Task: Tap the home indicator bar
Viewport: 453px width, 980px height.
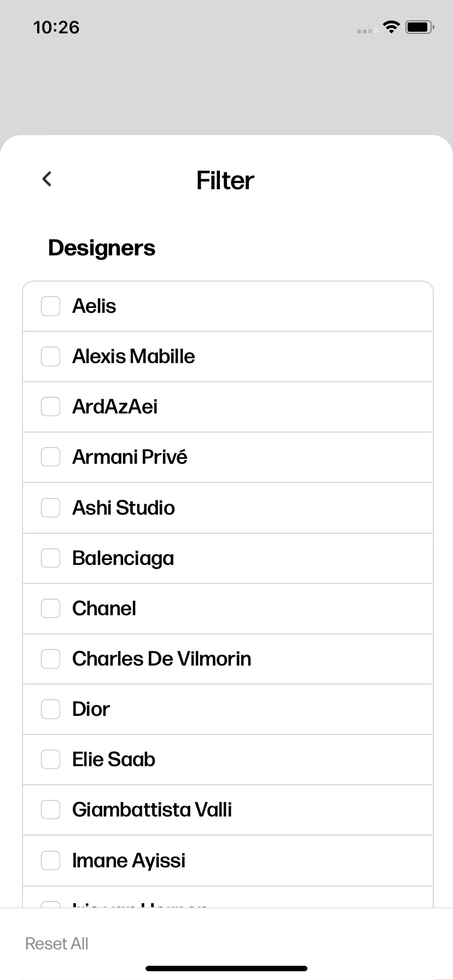Action: 226,969
